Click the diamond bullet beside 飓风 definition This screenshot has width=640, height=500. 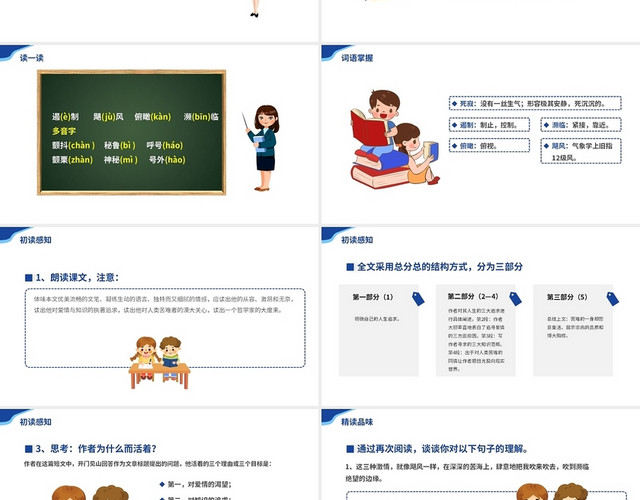[x=546, y=146]
